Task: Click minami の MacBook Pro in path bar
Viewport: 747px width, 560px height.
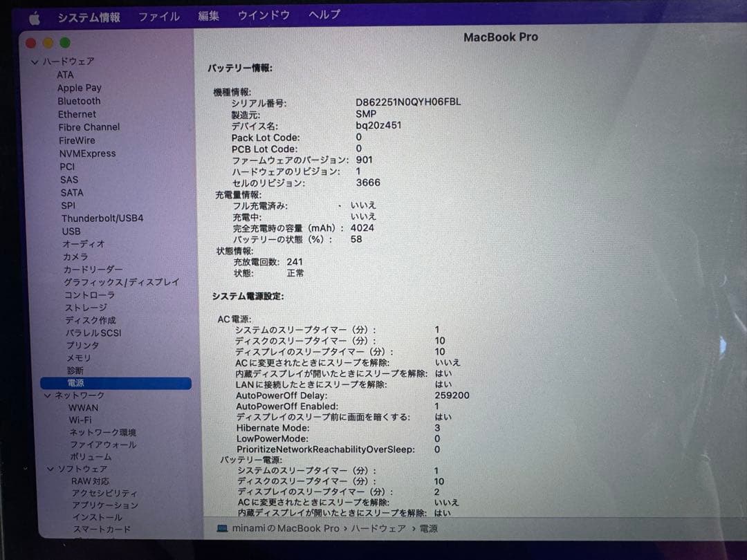Action: coord(286,529)
